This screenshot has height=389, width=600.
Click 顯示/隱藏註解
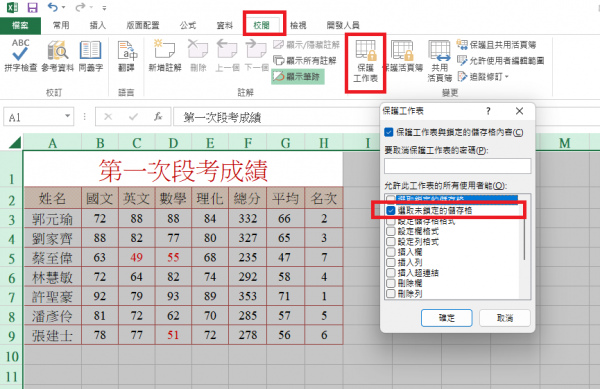coord(307,45)
